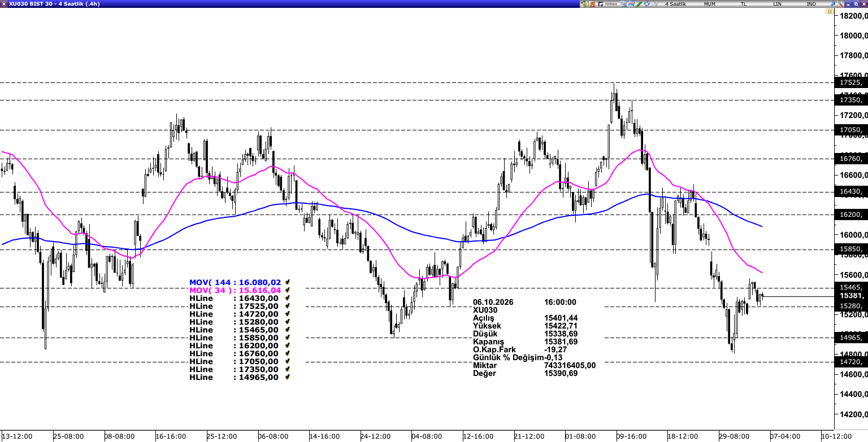Click the 24-12:00 label on time axis
Viewport: 868px width, 442px height.
point(375,436)
